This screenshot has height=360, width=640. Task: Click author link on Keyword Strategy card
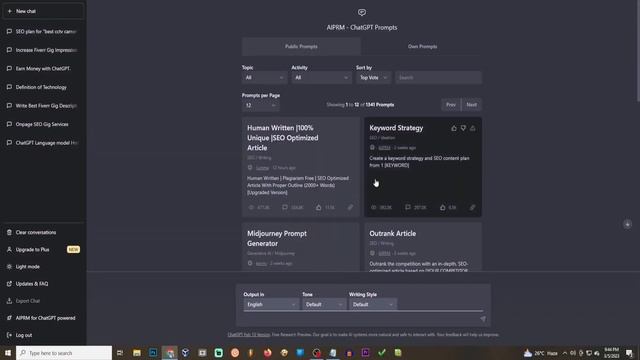coord(384,148)
